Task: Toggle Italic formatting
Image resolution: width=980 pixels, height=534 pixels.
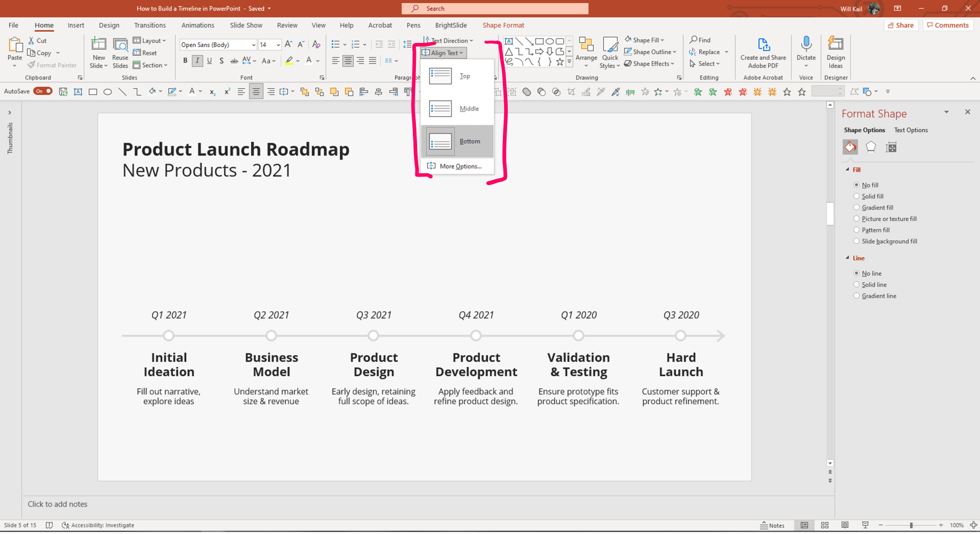Action: pos(197,61)
